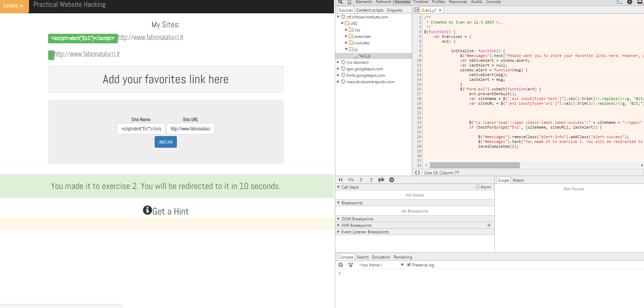This screenshot has width=644, height=308.
Task: Show the console drawer icon
Action: pos(619,2)
